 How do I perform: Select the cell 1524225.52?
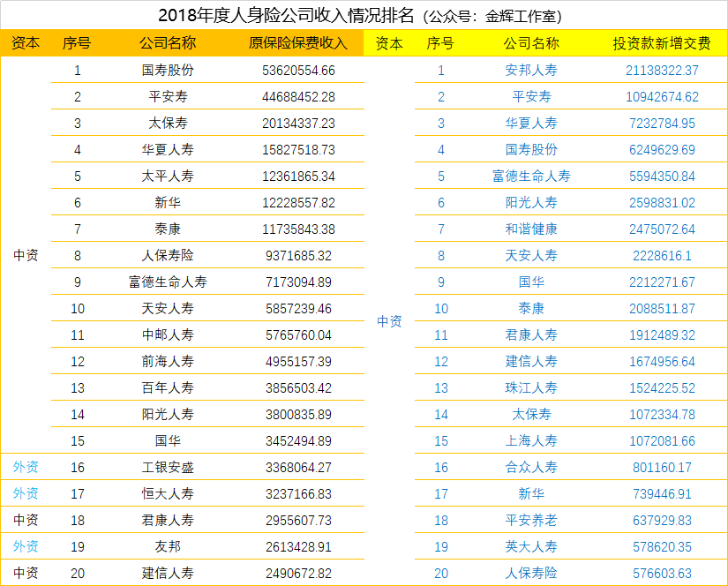tap(662, 387)
